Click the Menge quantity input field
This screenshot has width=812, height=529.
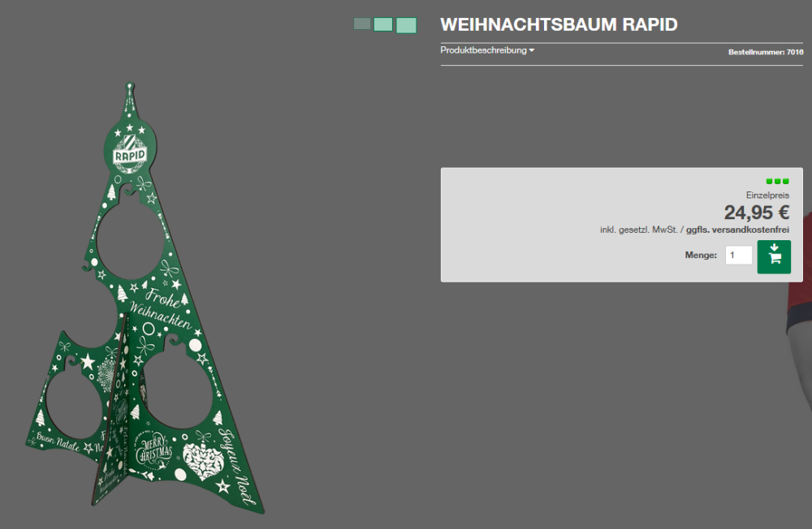738,256
